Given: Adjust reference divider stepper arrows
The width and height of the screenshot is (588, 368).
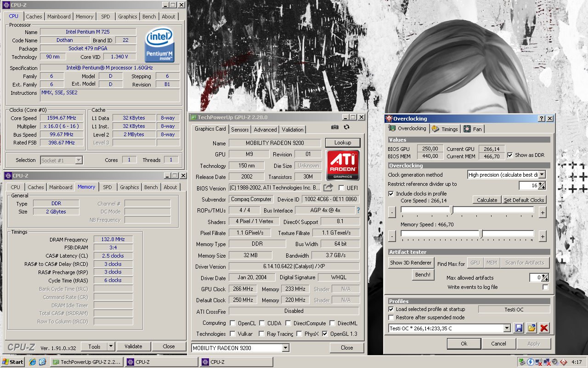Looking at the screenshot, I should [542, 185].
